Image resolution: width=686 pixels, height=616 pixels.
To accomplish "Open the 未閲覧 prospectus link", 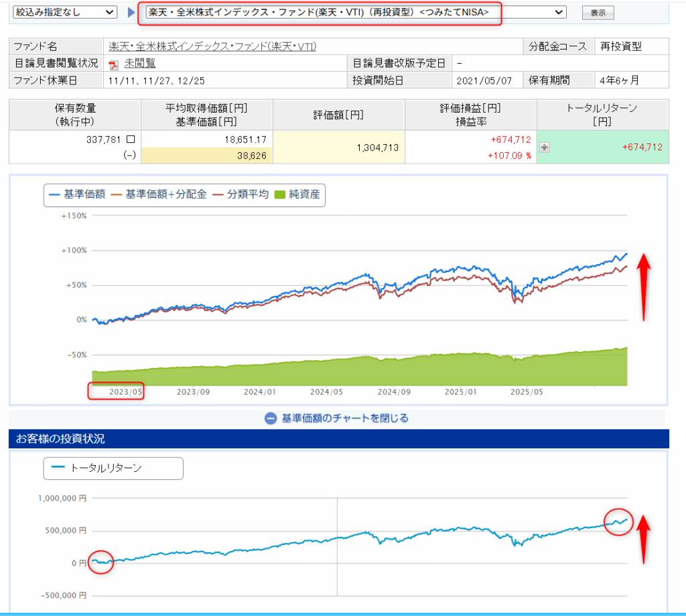I will 140,63.
